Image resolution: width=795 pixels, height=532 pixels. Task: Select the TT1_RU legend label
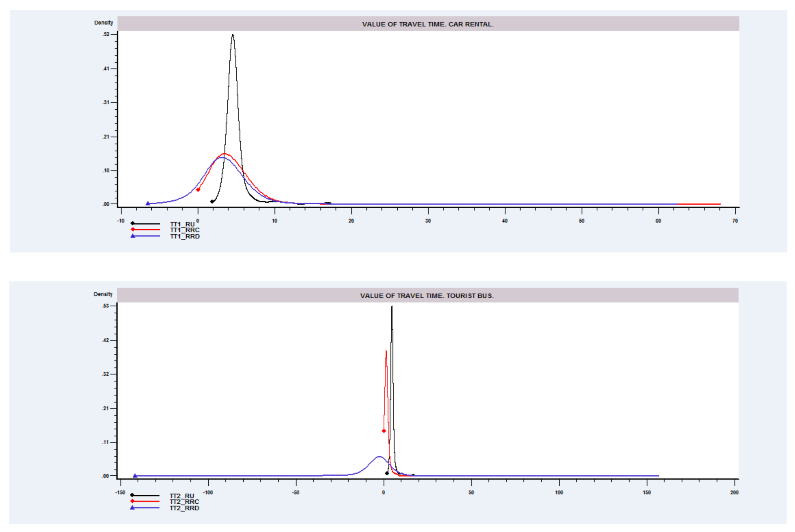(182, 224)
